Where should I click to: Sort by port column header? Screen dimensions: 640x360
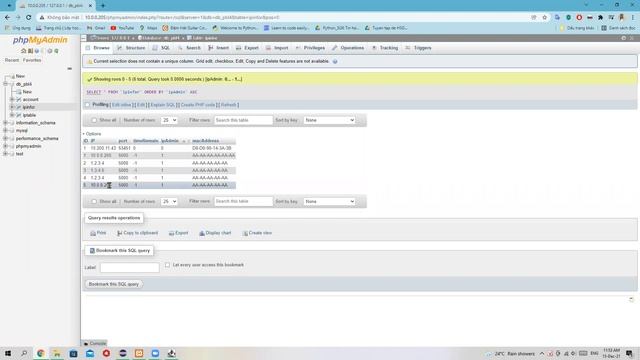123,141
